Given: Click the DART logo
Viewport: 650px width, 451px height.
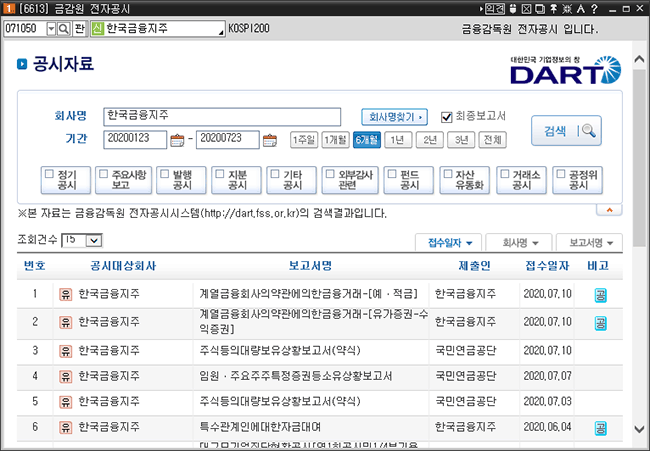Looking at the screenshot, I should tap(565, 70).
